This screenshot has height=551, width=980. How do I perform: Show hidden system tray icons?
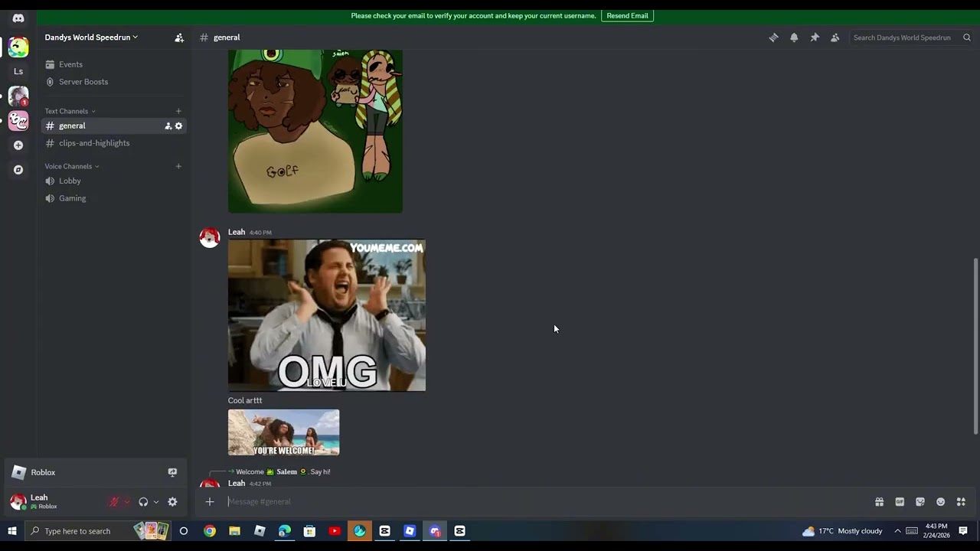pyautogui.click(x=897, y=531)
